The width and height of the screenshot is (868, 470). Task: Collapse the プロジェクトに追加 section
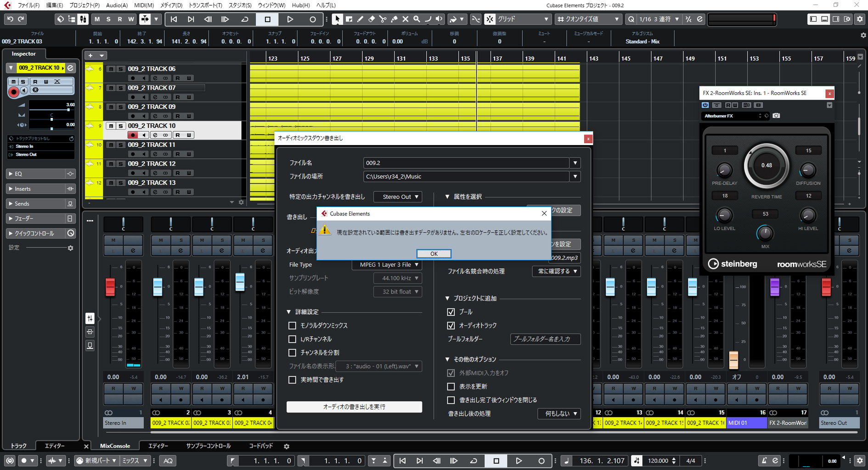point(447,298)
